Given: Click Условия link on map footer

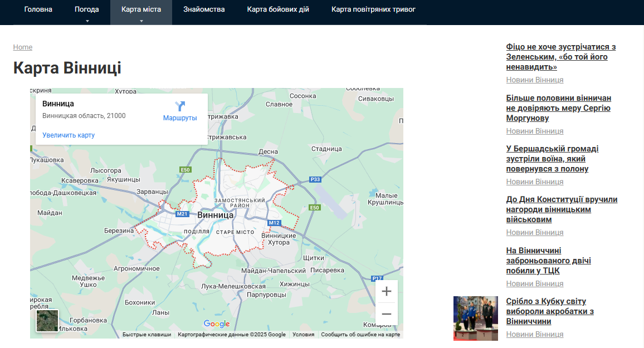Looking at the screenshot, I should coord(303,335).
